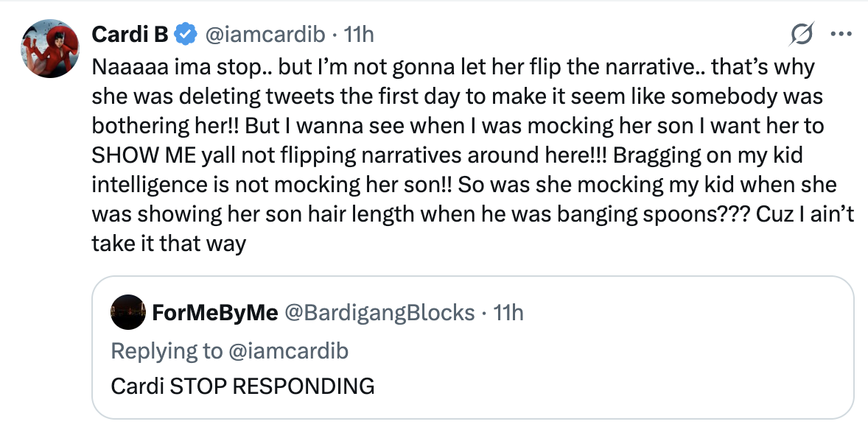Click the Cardi B display name
This screenshot has height=427, width=868.
pyautogui.click(x=130, y=34)
